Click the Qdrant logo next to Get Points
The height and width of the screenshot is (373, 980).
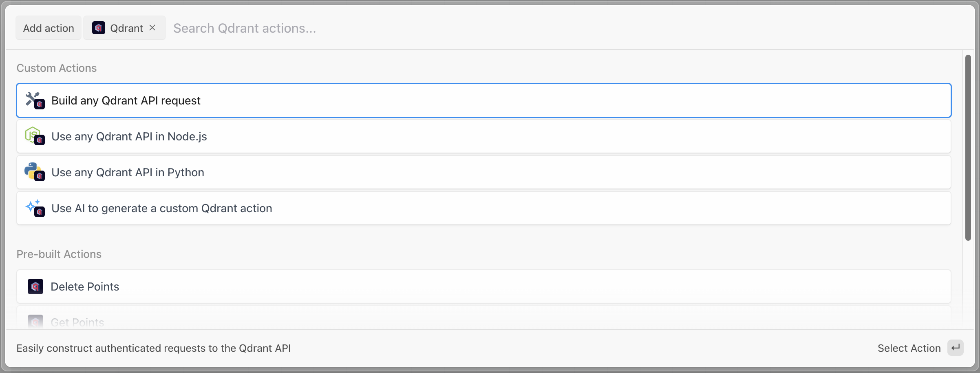tap(35, 322)
